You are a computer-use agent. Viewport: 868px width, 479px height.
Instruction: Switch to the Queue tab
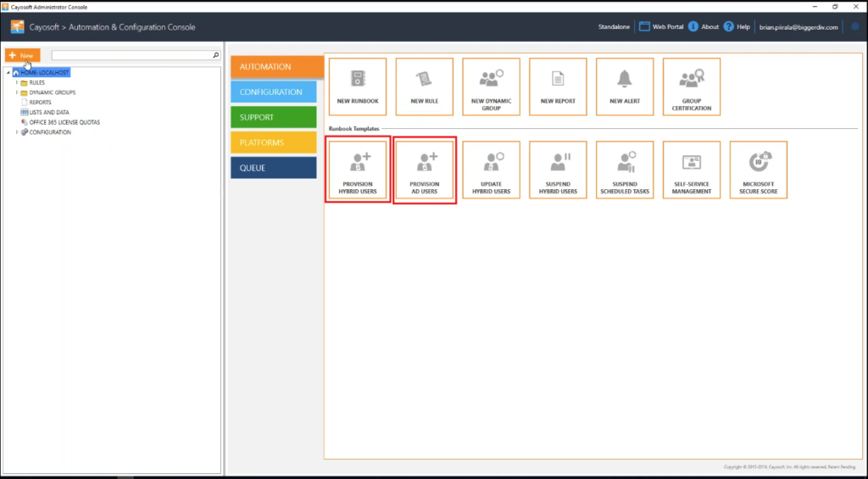coord(274,168)
